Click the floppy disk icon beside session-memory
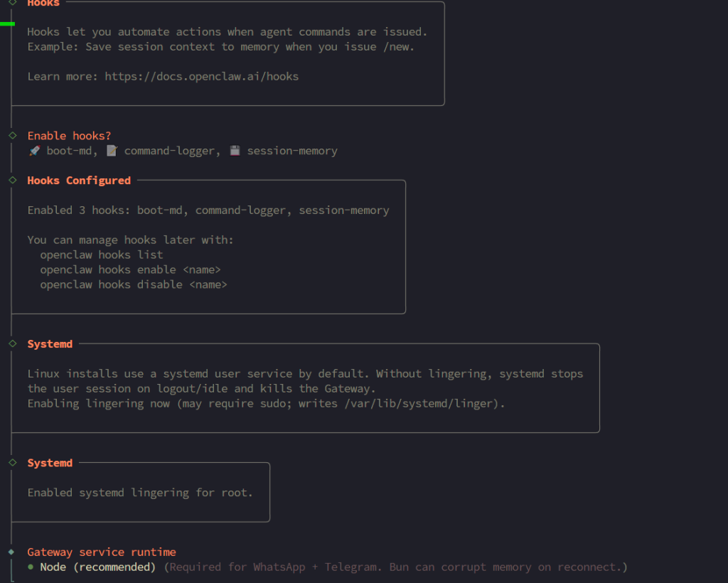Image resolution: width=728 pixels, height=583 pixels. coord(235,151)
